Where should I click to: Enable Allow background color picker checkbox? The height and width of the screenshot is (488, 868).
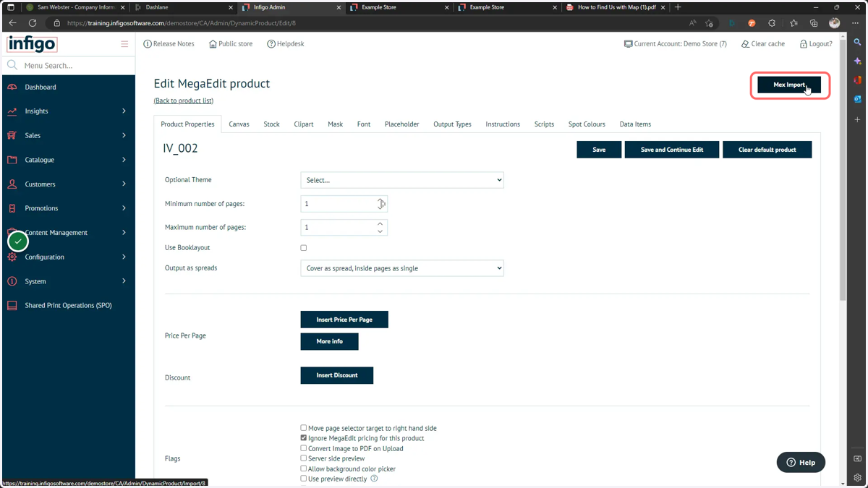click(x=304, y=468)
